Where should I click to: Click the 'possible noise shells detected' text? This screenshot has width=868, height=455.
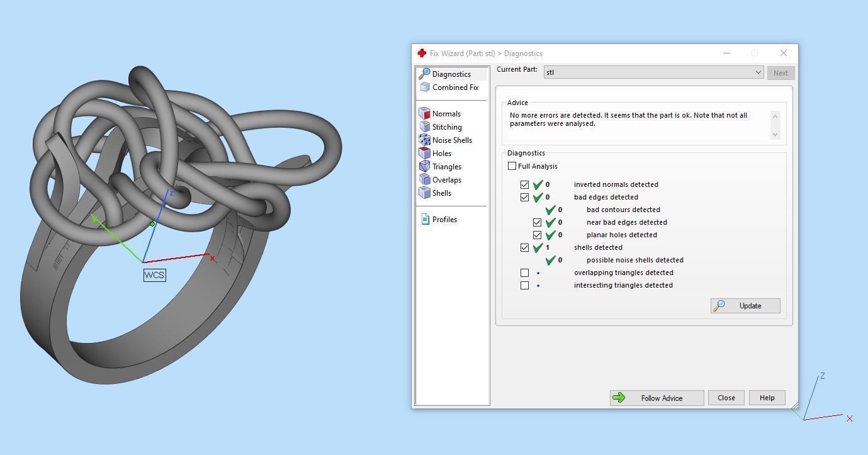(634, 260)
